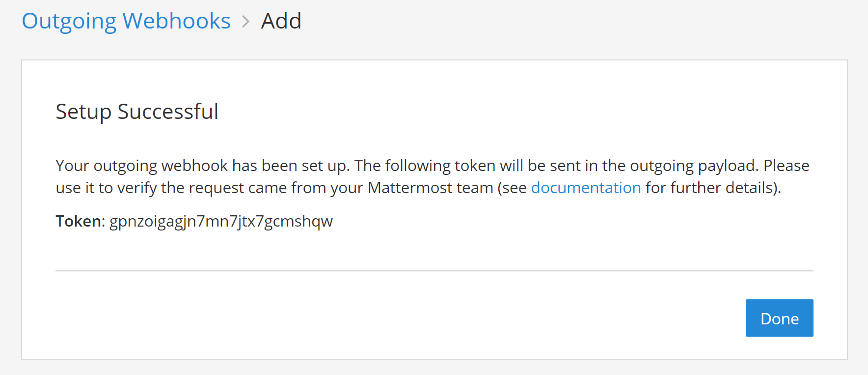Click the "Add" breadcrumb title
This screenshot has width=868, height=375.
point(281,21)
